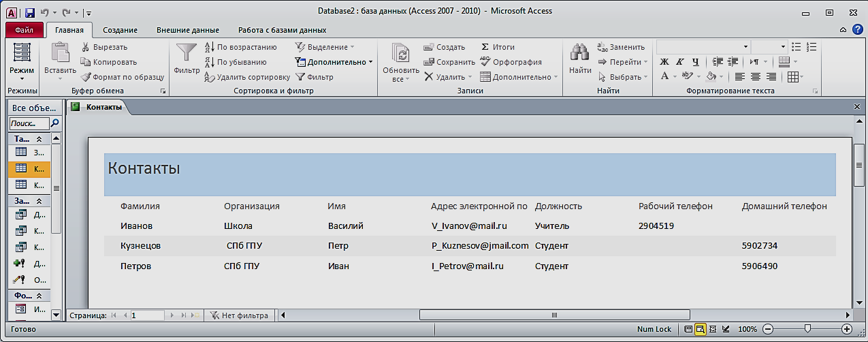Collapse the tables group chevron in navigation pane
Image resolution: width=868 pixels, height=342 pixels.
pyautogui.click(x=39, y=139)
